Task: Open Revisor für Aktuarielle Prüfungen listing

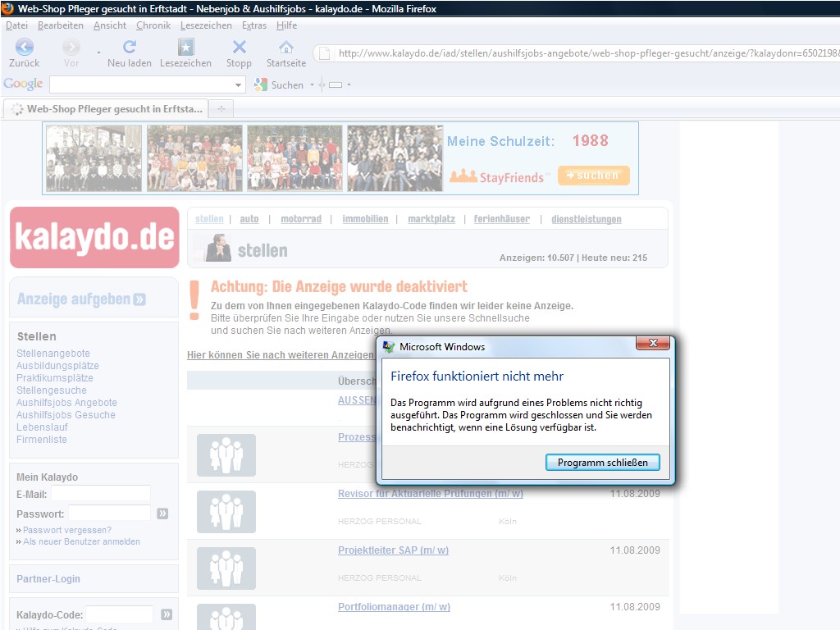Action: point(430,493)
